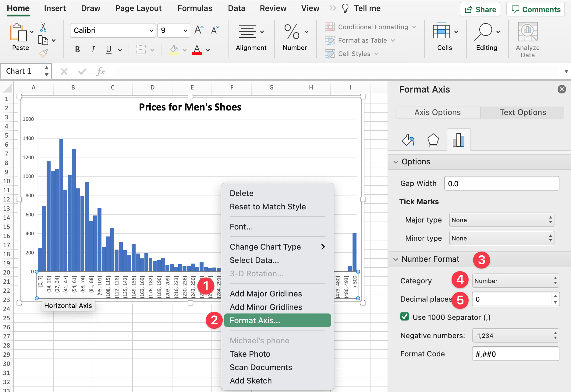Switch to the Text Options tab

[523, 112]
